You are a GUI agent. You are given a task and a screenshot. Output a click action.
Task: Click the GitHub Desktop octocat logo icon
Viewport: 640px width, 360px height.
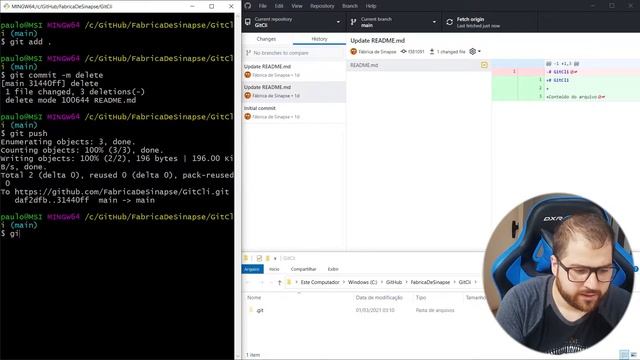pyautogui.click(x=248, y=6)
